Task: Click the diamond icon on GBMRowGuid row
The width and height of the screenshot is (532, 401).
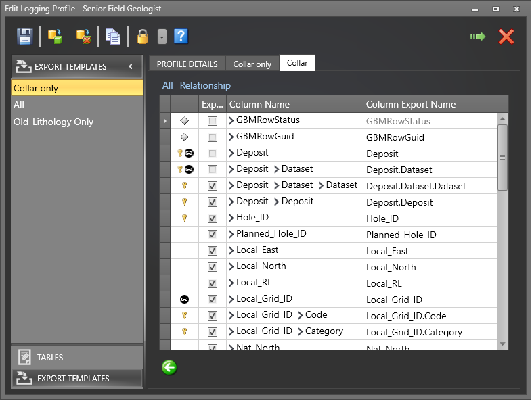Action: coord(184,137)
